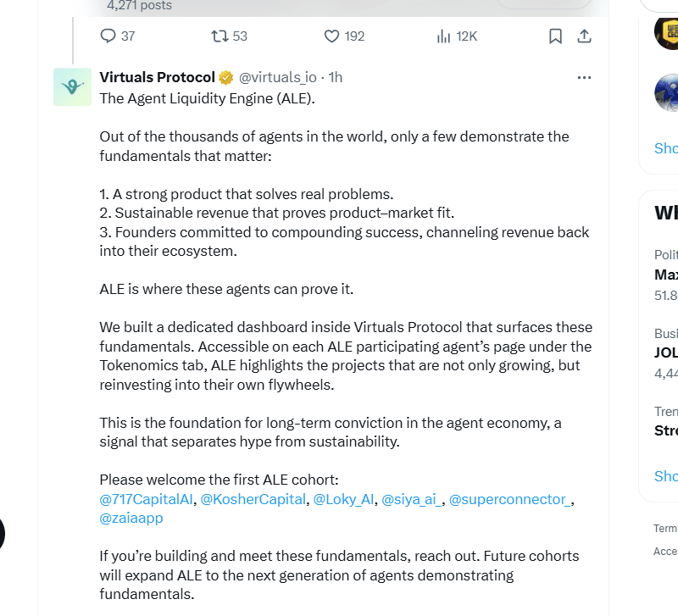Open the three-dot More menu on Virtuals post
This screenshot has height=616, width=678.
pyautogui.click(x=584, y=77)
